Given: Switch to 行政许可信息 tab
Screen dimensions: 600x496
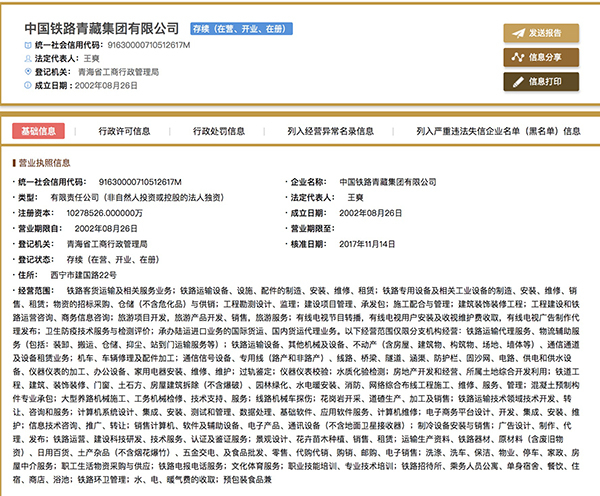Looking at the screenshot, I should (x=124, y=131).
